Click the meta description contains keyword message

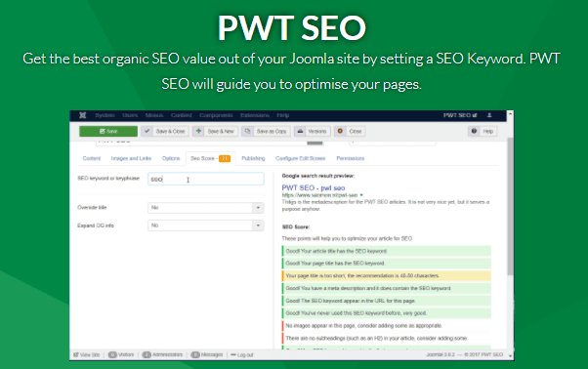386,288
